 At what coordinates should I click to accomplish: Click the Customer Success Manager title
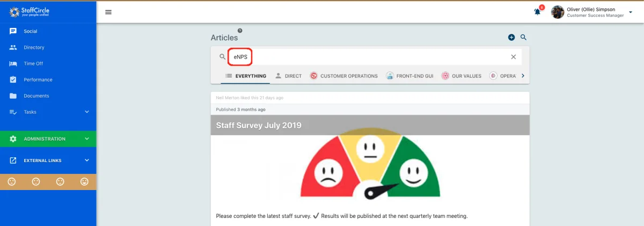coord(595,16)
